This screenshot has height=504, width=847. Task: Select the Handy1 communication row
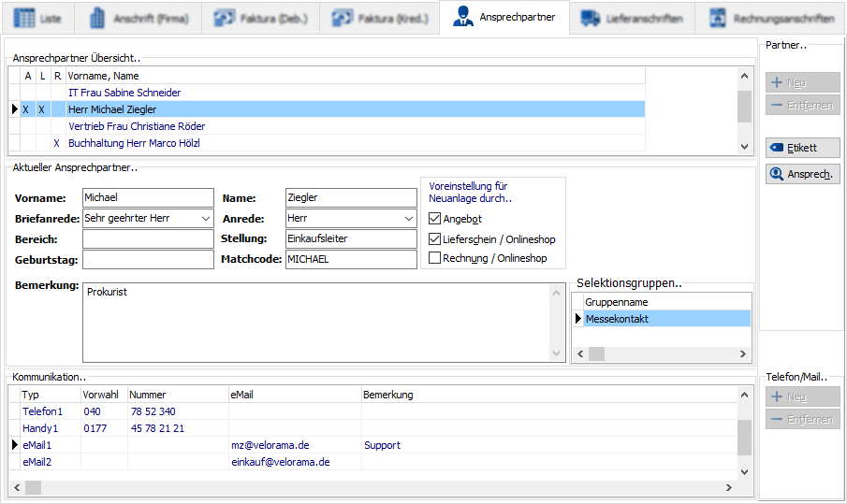coord(372,428)
